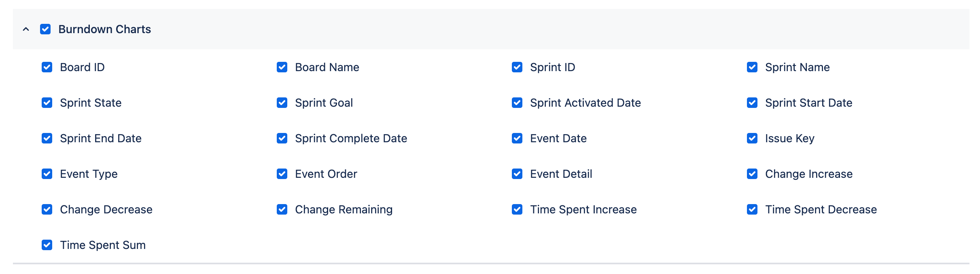Uncheck Sprint Complete Date field
This screenshot has width=980, height=274.
[282, 138]
